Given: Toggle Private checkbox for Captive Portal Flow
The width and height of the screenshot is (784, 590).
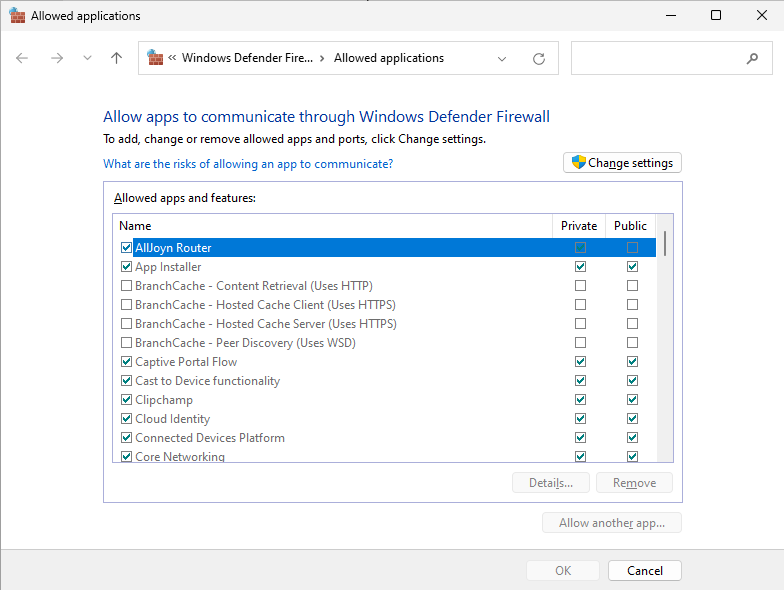Looking at the screenshot, I should [x=580, y=362].
